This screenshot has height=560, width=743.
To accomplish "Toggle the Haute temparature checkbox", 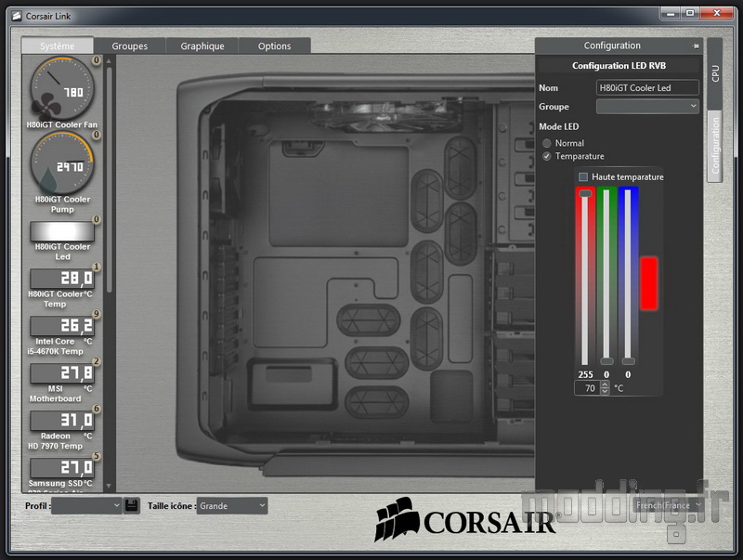I will (x=583, y=176).
